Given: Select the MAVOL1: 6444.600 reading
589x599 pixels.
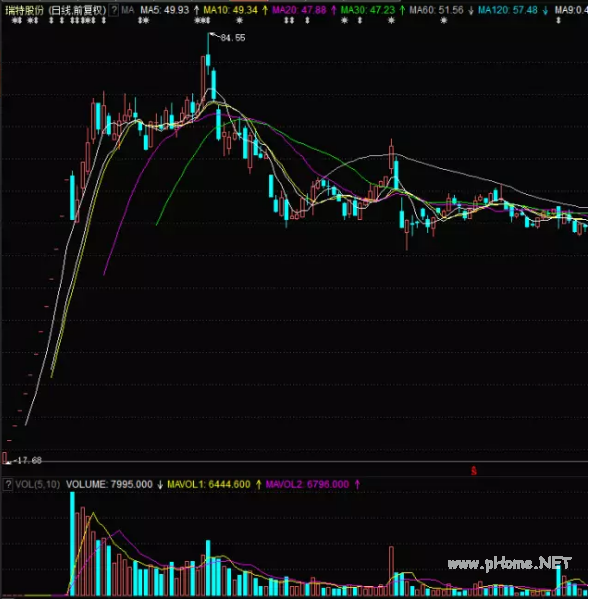Looking at the screenshot, I should (x=209, y=484).
